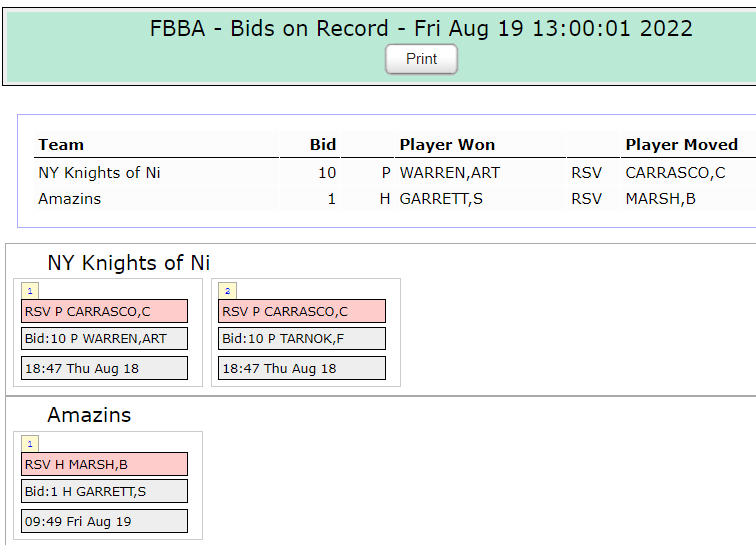Click WARREN,ART in the Player Won column

449,173
